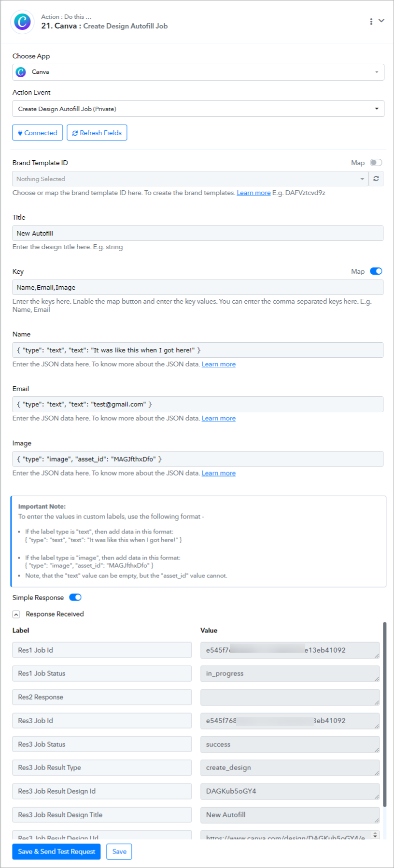
Task: Open the three-dot step options menu
Action: (371, 22)
